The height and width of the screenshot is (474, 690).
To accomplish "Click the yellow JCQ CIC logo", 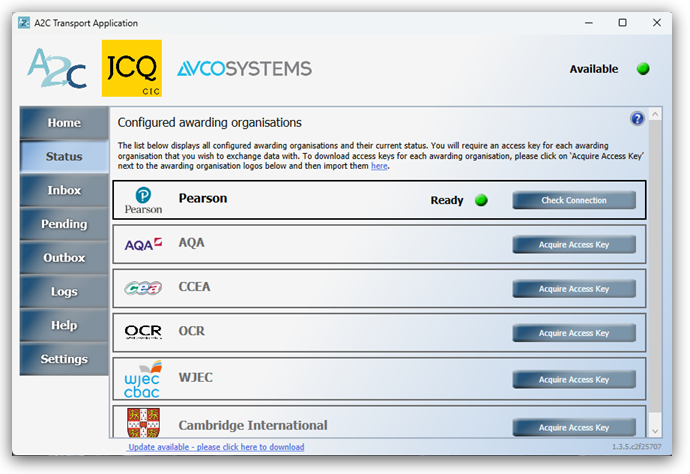I will pos(130,68).
